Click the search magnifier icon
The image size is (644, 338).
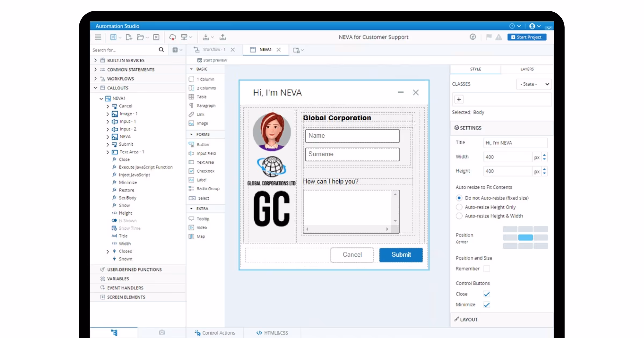pyautogui.click(x=161, y=50)
